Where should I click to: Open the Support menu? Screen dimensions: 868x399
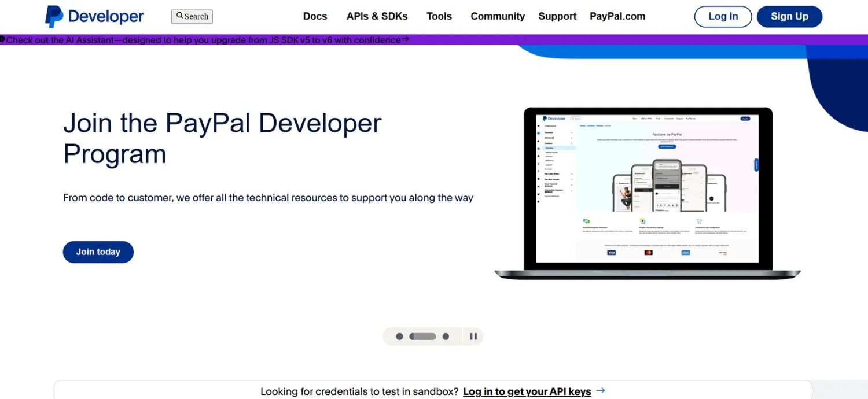[x=557, y=16]
